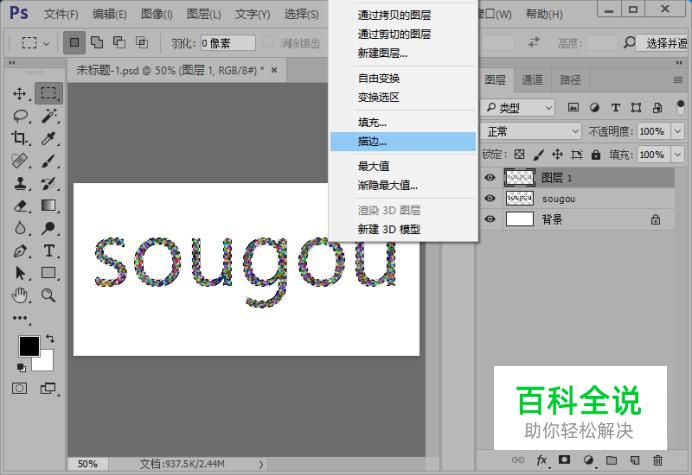Select the Move tool

click(19, 94)
